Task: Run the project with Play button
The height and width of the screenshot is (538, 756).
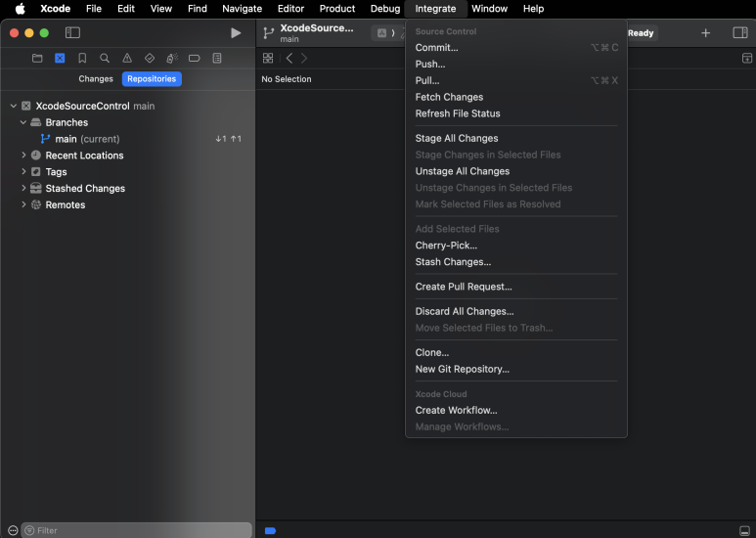Action: pyautogui.click(x=236, y=33)
